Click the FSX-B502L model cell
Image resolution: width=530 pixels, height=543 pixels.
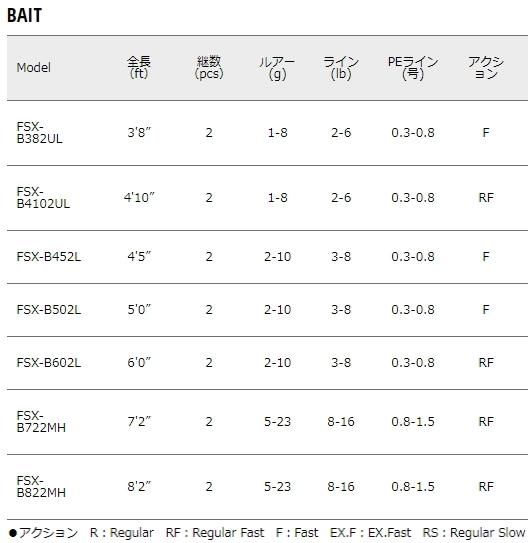[x=49, y=310]
